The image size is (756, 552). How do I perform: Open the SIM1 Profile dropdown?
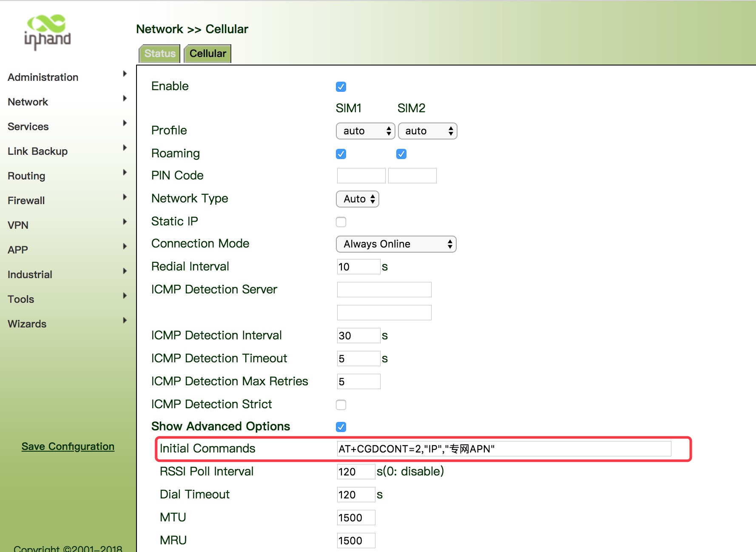(366, 131)
